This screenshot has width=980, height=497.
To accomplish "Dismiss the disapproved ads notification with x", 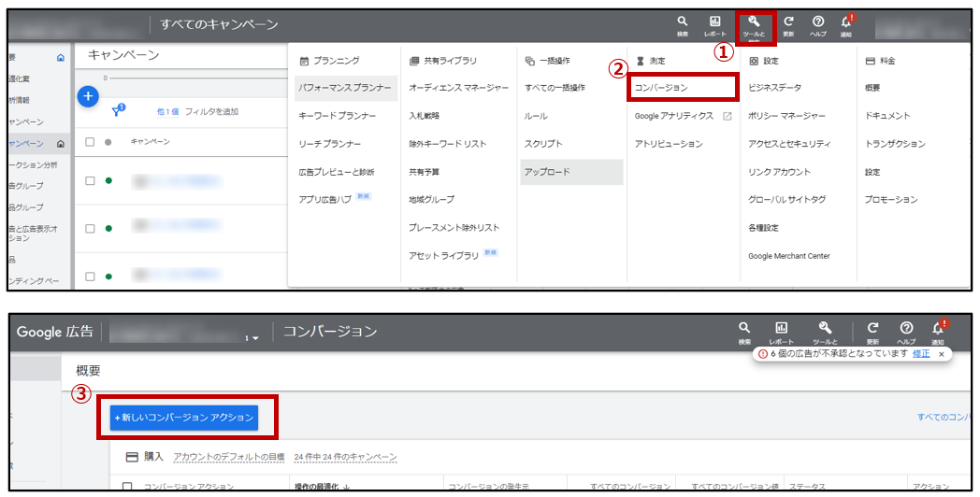I will [x=942, y=354].
